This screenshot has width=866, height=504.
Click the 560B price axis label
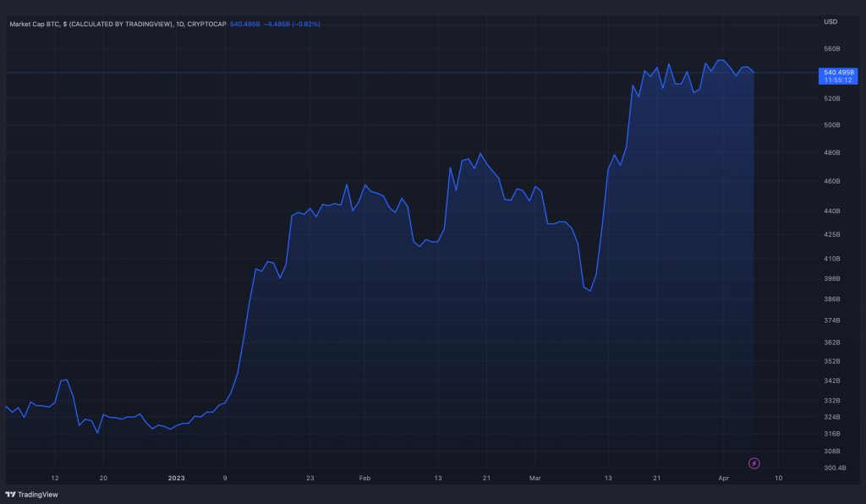pyautogui.click(x=831, y=49)
